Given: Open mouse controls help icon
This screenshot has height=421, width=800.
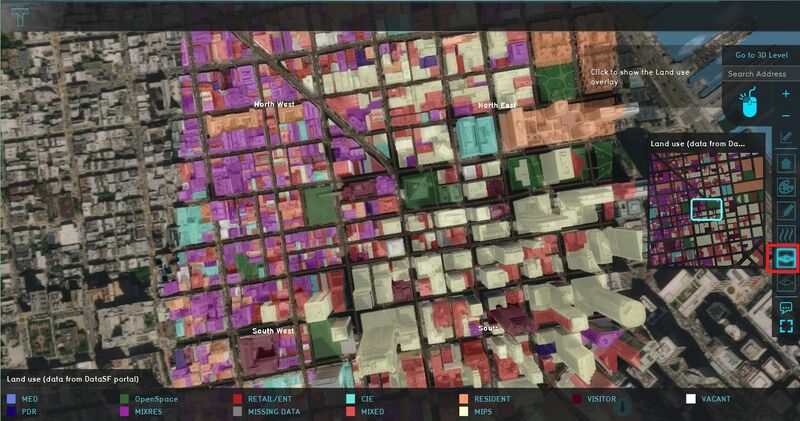Looking at the screenshot, I should (748, 102).
